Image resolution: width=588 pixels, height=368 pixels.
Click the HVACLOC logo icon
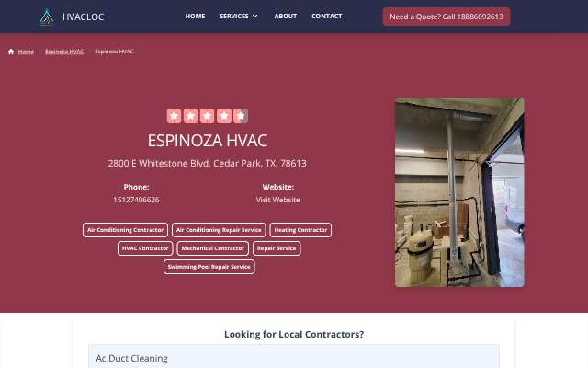pyautogui.click(x=47, y=17)
